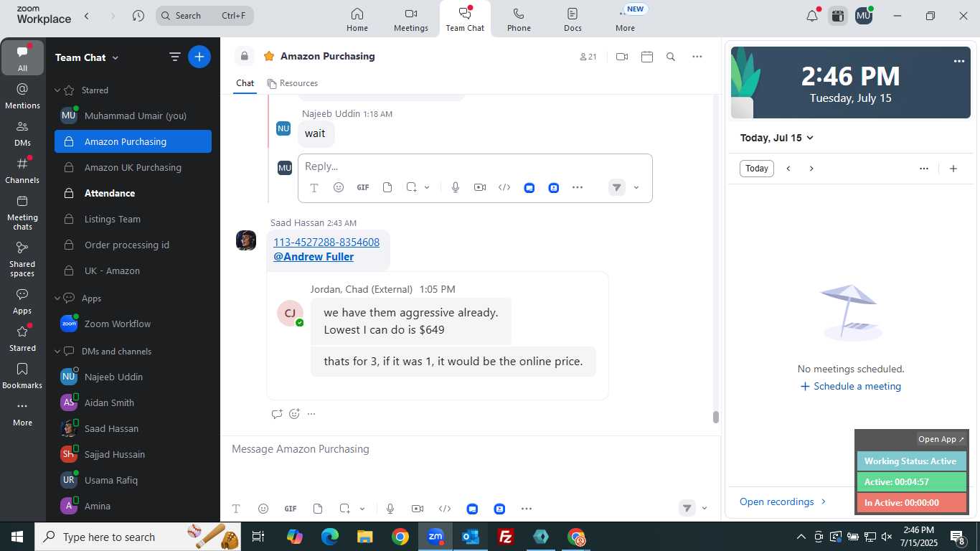980x551 pixels.
Task: Attach a file in the main composer
Action: click(x=318, y=509)
